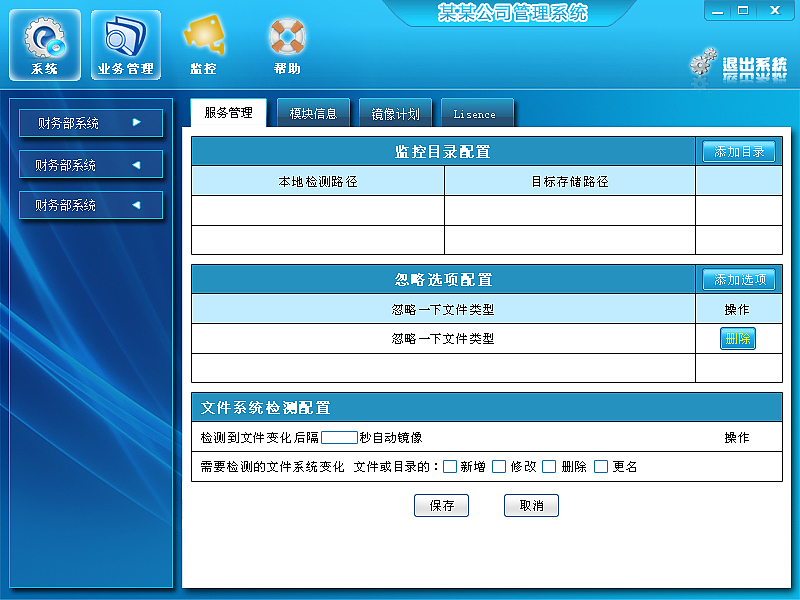800x600 pixels.
Task: Expand the first 财务部系统 sidebar menu
Action: pyautogui.click(x=91, y=122)
